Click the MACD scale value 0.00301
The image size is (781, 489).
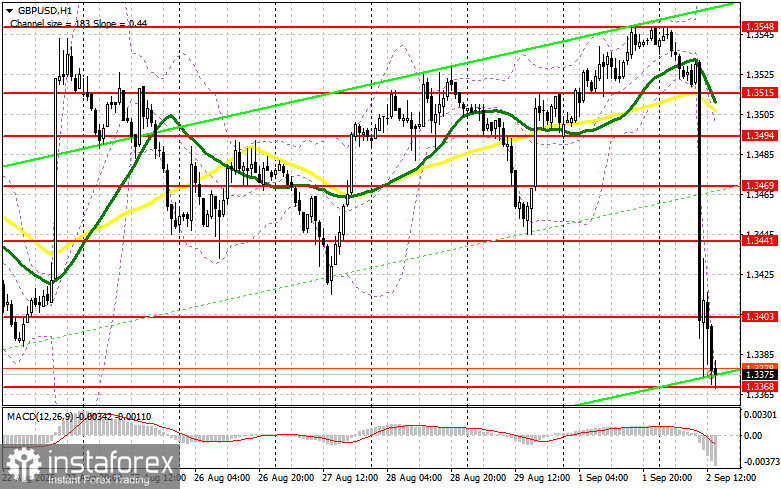(760, 414)
